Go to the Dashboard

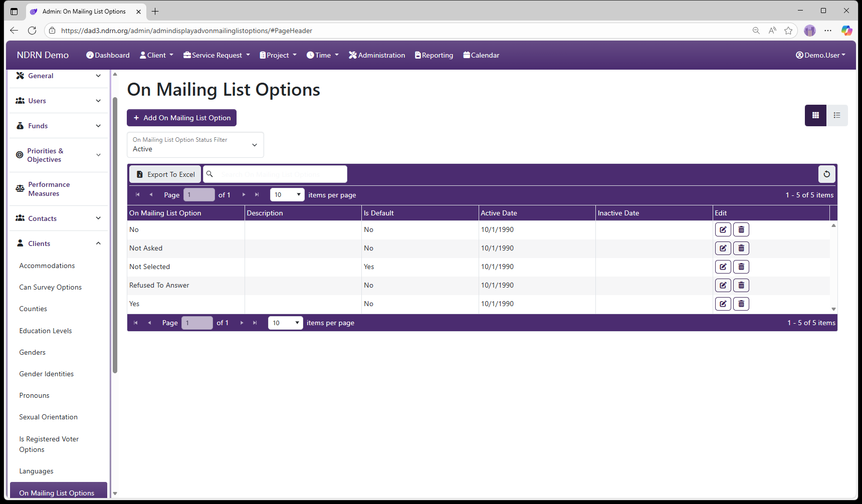tap(108, 55)
